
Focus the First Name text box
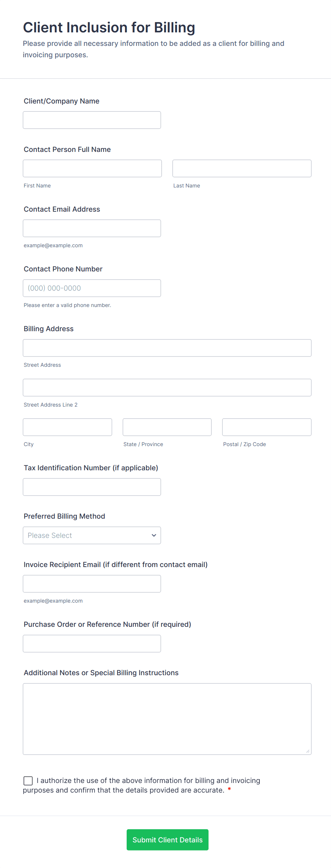coord(92,169)
